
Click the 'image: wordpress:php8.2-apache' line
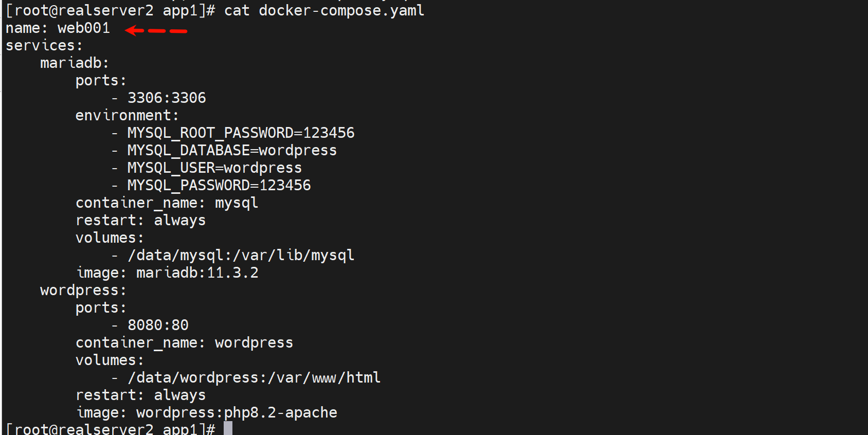click(x=207, y=413)
